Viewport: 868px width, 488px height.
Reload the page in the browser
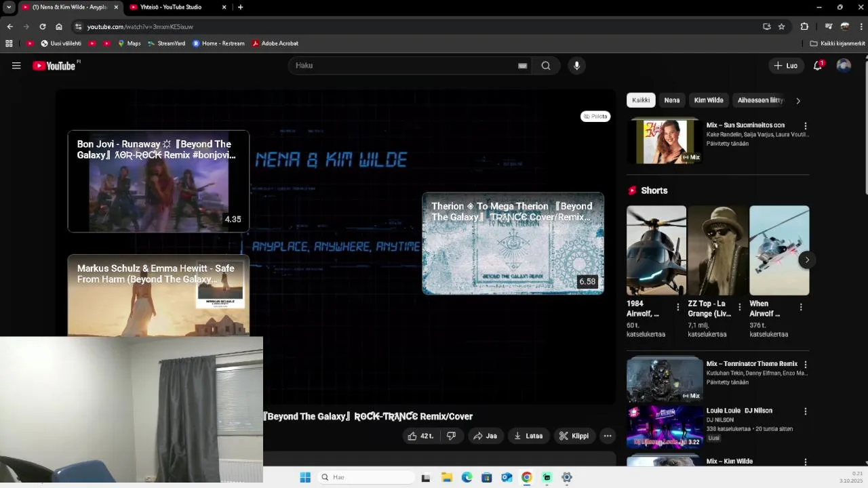pyautogui.click(x=42, y=26)
